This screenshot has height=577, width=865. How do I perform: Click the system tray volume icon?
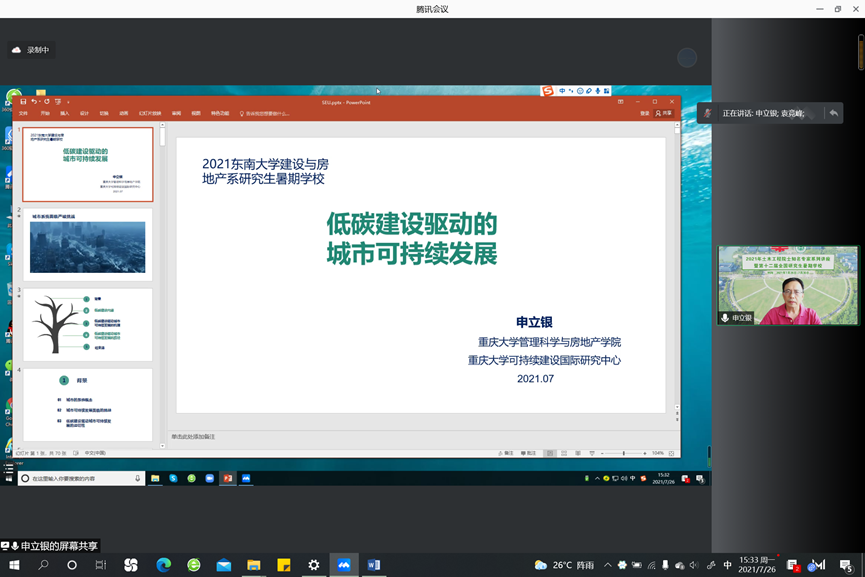695,565
